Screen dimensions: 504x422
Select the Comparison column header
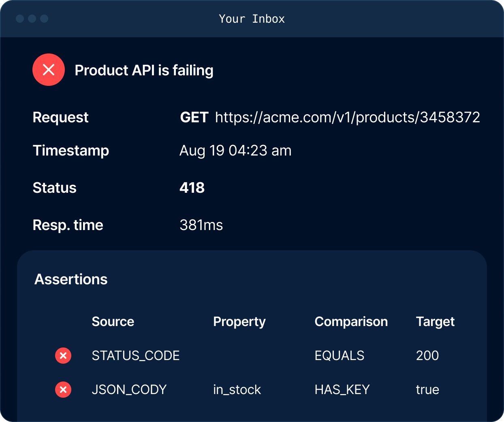351,322
